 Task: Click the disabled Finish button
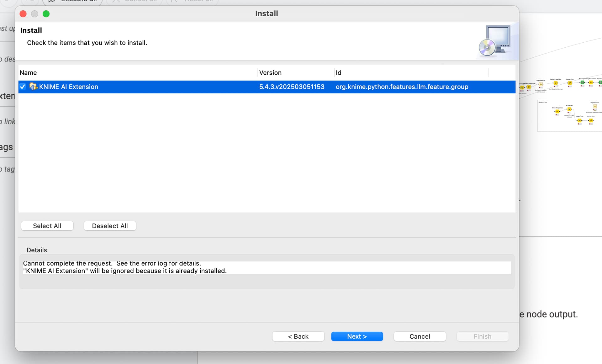(x=482, y=336)
